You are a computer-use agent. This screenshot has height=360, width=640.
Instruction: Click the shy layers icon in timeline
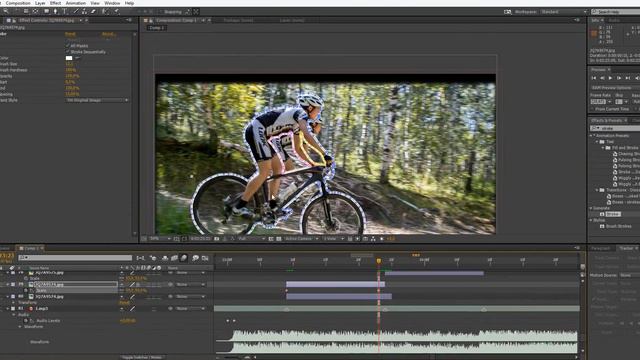point(165,258)
